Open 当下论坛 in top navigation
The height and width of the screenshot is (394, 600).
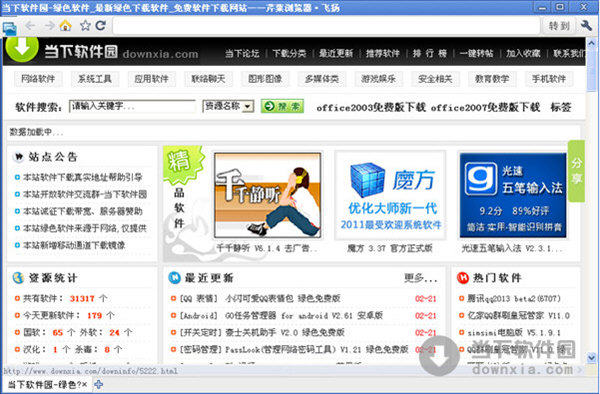click(242, 53)
